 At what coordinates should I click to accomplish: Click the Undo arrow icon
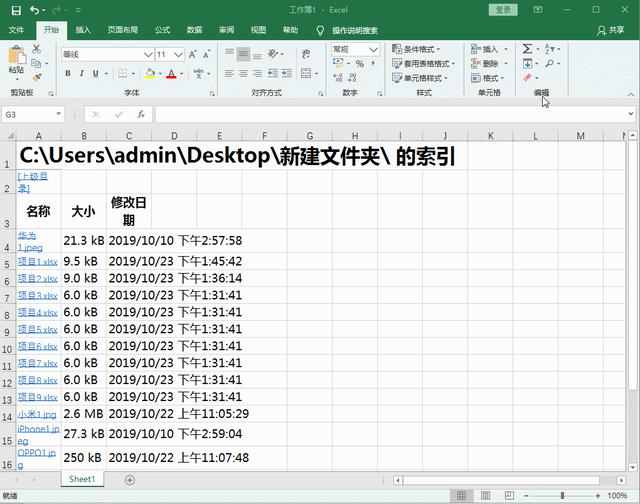point(35,10)
